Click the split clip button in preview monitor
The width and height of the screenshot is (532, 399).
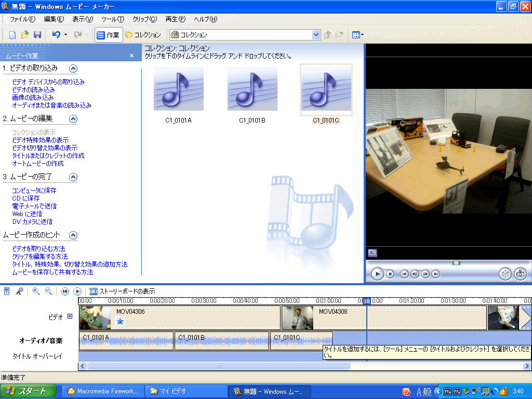(x=505, y=274)
